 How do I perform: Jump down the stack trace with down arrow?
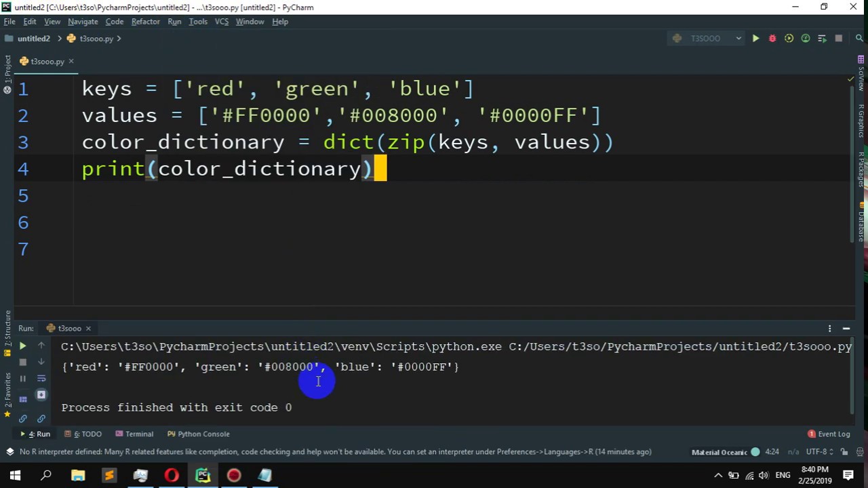(x=41, y=363)
